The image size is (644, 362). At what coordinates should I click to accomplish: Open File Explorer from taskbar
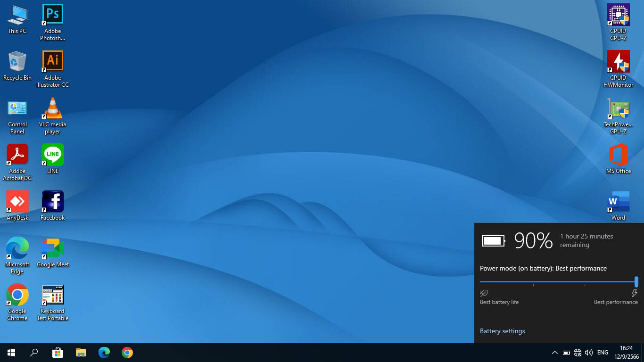(81, 353)
